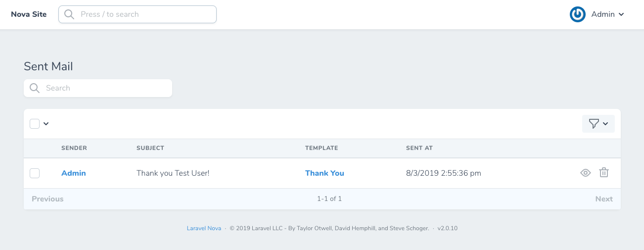Click the Admin user avatar icon
Image resolution: width=644 pixels, height=250 pixels.
coord(578,14)
